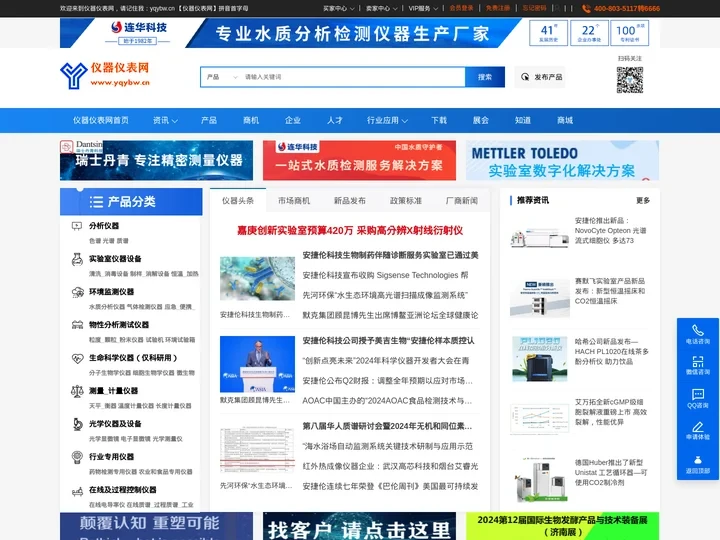
Task: Click the blue 搜索 button
Action: point(485,77)
